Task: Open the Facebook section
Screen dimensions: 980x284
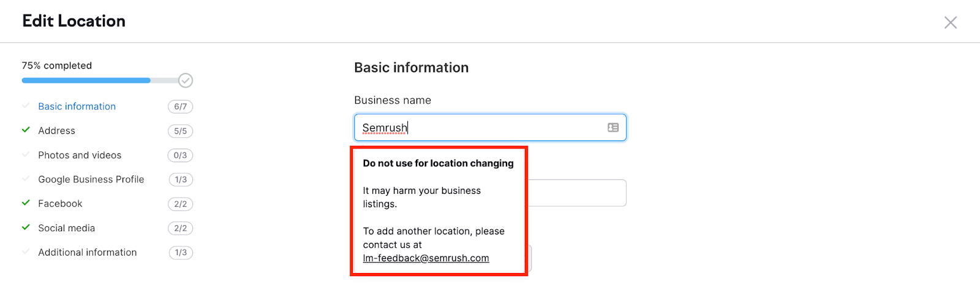Action: click(60, 204)
